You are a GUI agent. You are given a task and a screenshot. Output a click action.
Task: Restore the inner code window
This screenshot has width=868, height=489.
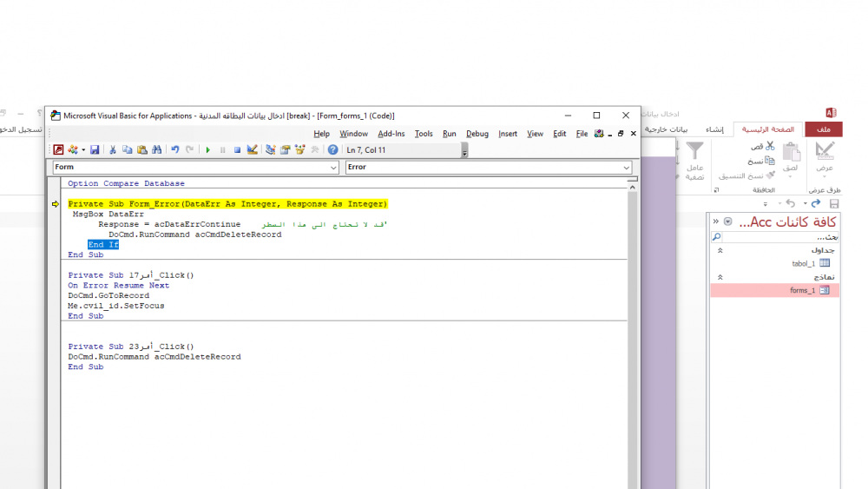point(621,134)
